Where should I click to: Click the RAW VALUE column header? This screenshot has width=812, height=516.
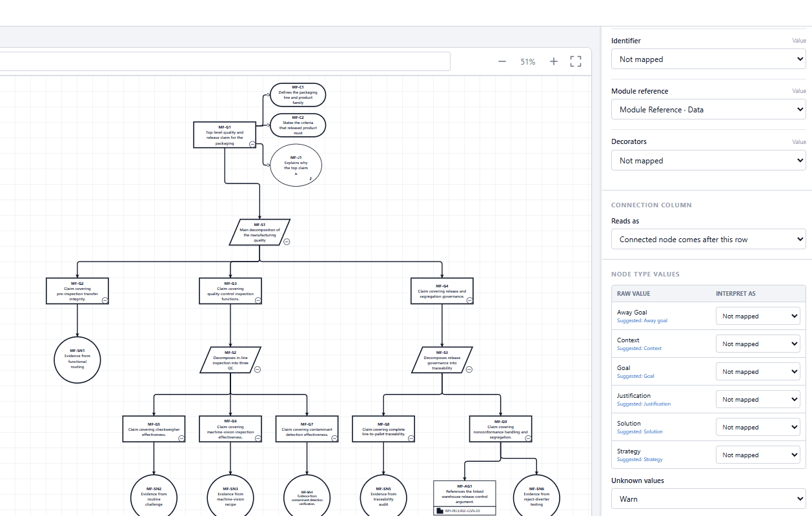[x=633, y=294]
